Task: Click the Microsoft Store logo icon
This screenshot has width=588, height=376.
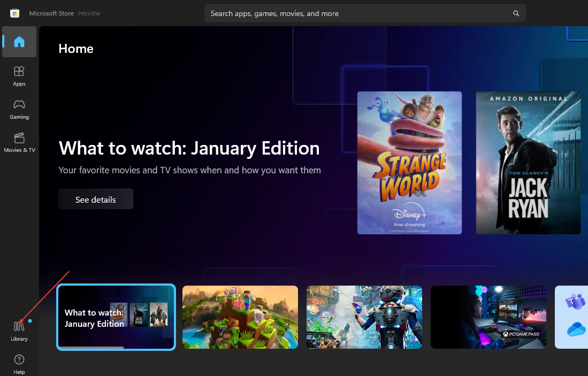Action: click(14, 13)
